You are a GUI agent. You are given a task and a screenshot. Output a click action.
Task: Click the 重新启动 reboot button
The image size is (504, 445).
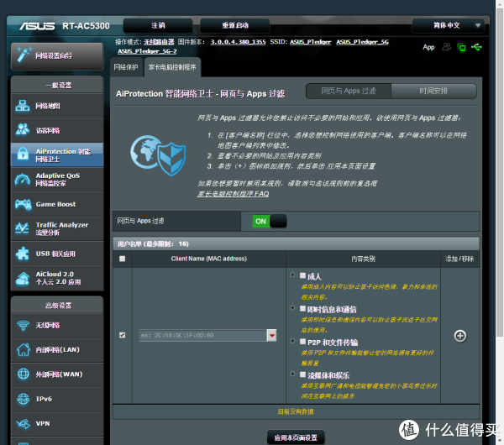click(235, 25)
